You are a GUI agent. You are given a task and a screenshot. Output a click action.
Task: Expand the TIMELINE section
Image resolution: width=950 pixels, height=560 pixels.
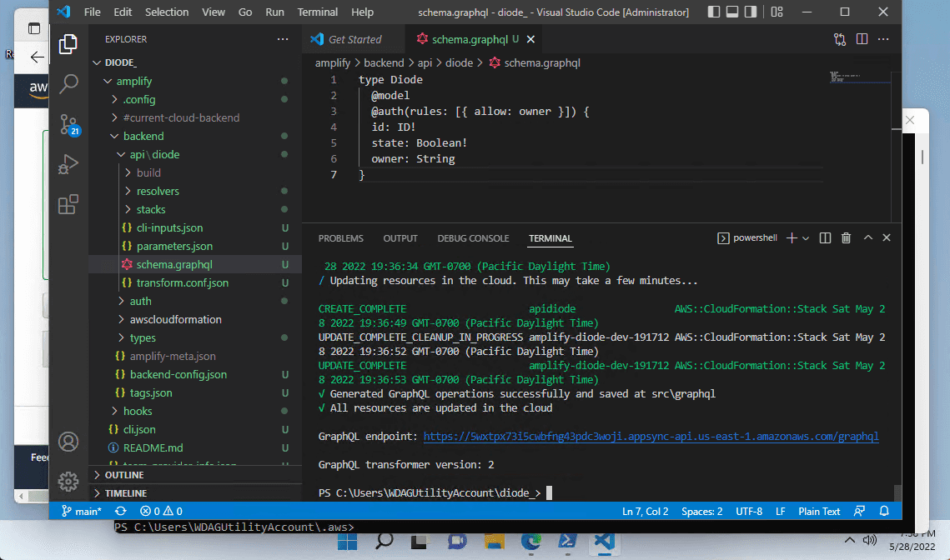195,493
